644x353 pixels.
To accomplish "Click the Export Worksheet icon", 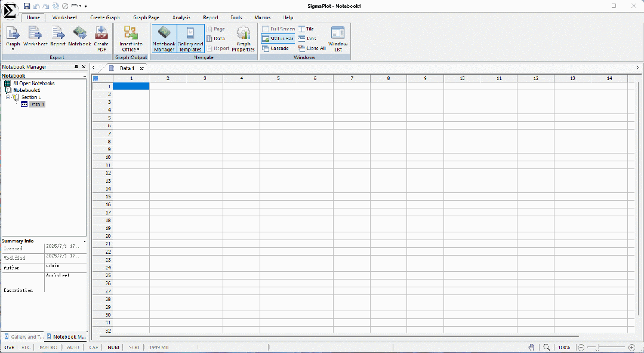I will 35,36.
